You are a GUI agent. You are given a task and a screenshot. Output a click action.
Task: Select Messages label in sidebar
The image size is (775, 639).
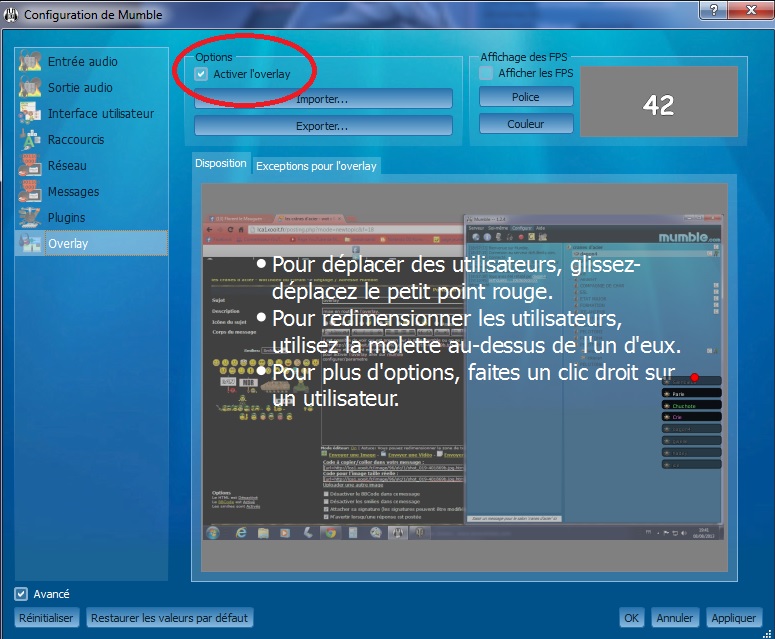73,192
